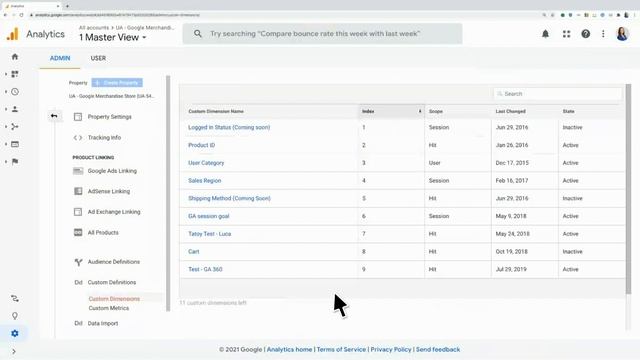The height and width of the screenshot is (360, 640).
Task: Open GA session goal dimension link
Action: (x=209, y=216)
